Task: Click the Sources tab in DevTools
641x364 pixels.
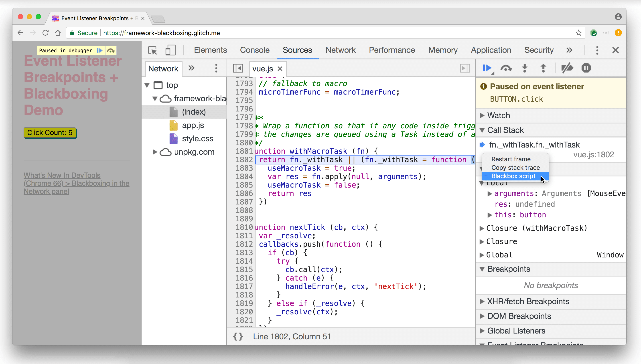Action: coord(297,50)
